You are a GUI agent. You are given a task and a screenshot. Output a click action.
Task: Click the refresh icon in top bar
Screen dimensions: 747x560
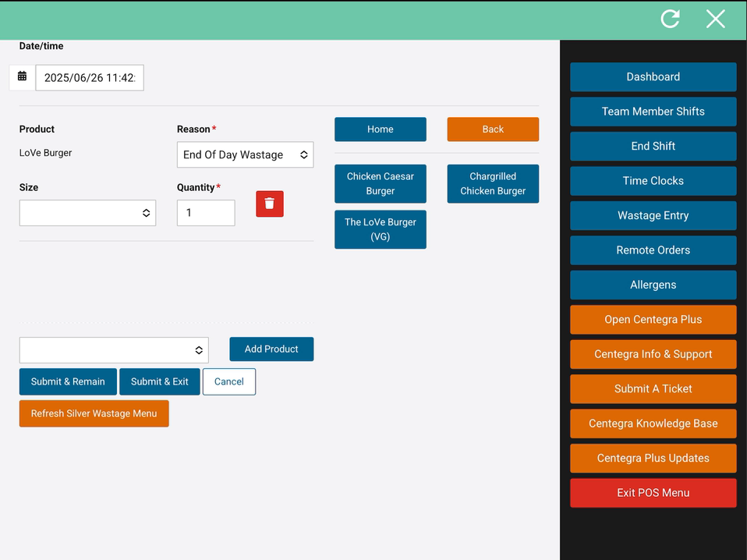coord(670,19)
